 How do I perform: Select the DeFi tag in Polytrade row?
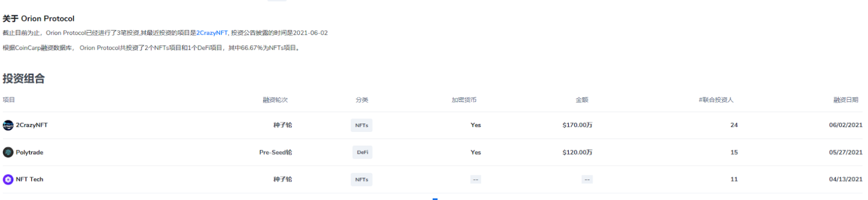[363, 152]
